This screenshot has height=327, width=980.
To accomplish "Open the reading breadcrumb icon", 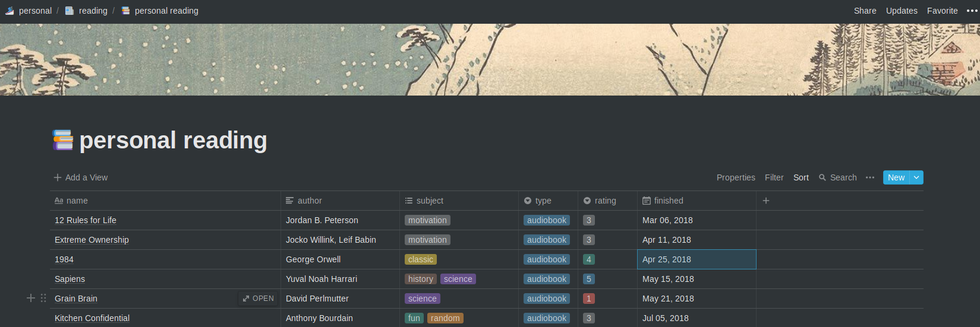I will (x=70, y=11).
